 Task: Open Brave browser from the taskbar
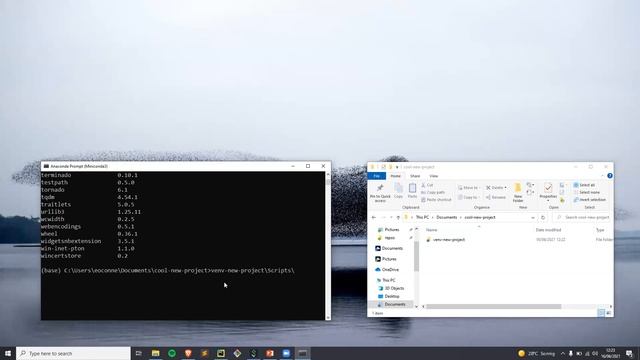[x=188, y=353]
